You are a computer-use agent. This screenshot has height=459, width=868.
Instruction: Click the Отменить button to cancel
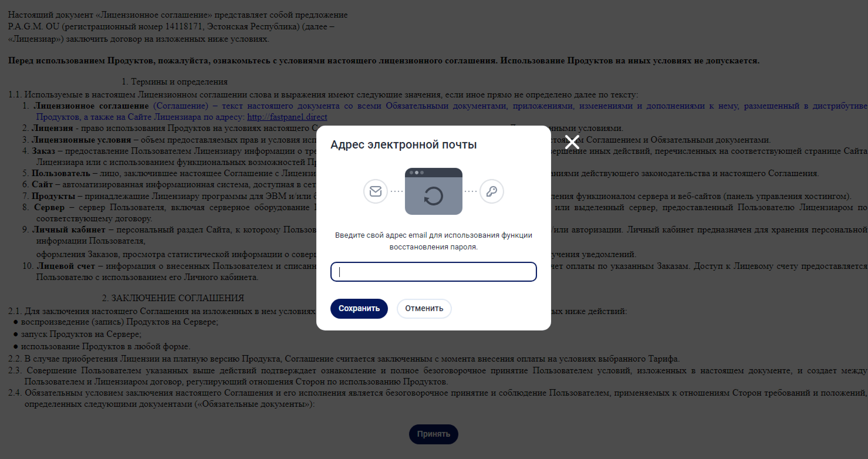424,308
